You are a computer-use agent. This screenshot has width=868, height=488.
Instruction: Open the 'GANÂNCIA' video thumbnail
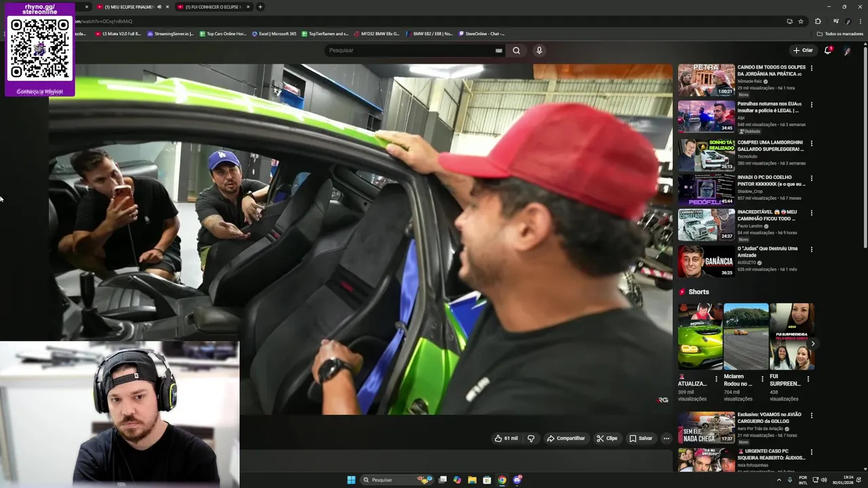pyautogui.click(x=706, y=261)
